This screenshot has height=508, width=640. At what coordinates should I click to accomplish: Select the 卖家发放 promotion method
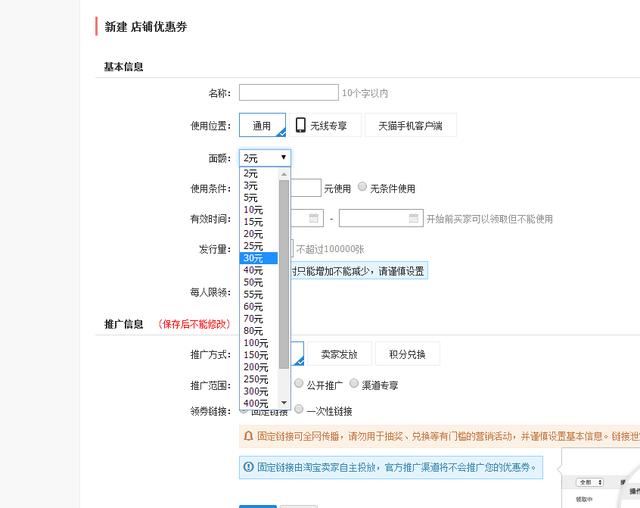(x=339, y=354)
